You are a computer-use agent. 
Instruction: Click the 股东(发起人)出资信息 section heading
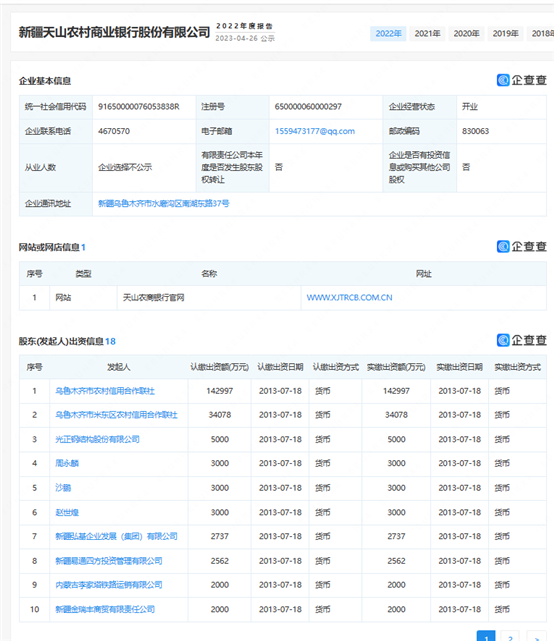pyautogui.click(x=61, y=341)
